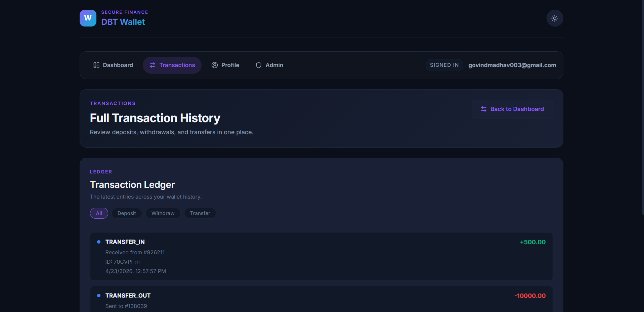Open the Dashboard nav tab
The image size is (644, 312).
click(113, 65)
